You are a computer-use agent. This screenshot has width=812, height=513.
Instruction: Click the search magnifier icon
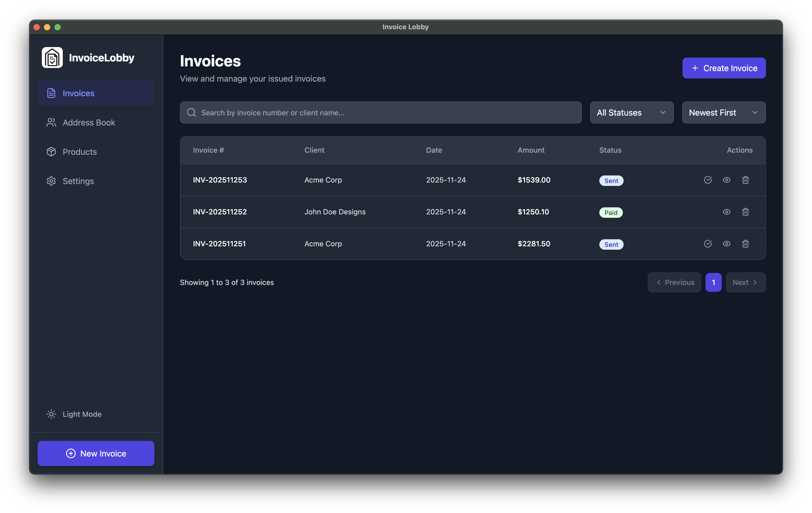[191, 112]
